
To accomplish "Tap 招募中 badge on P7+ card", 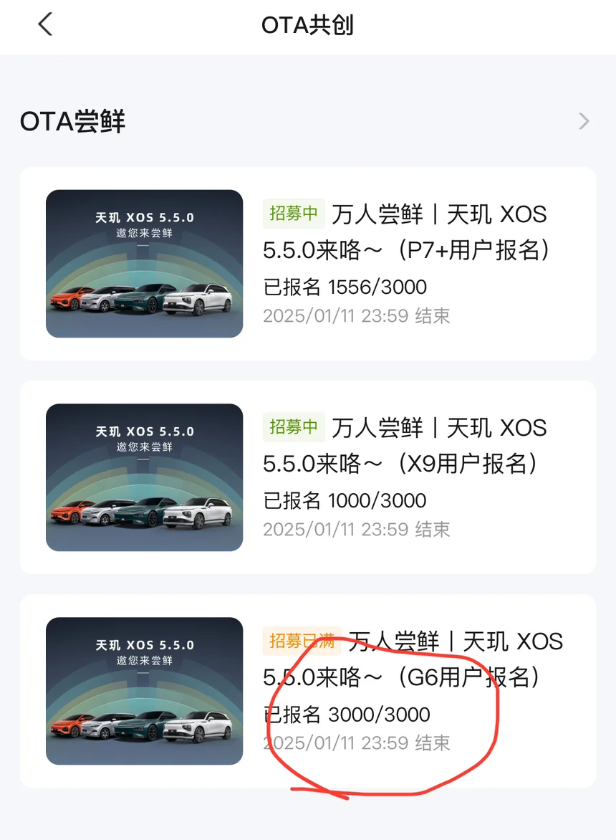I will coord(294,213).
